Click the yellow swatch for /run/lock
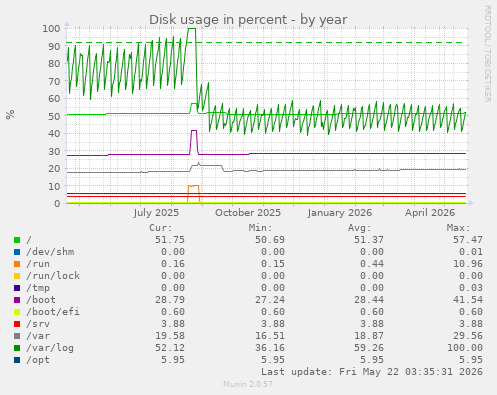The image size is (497, 395). click(x=17, y=276)
